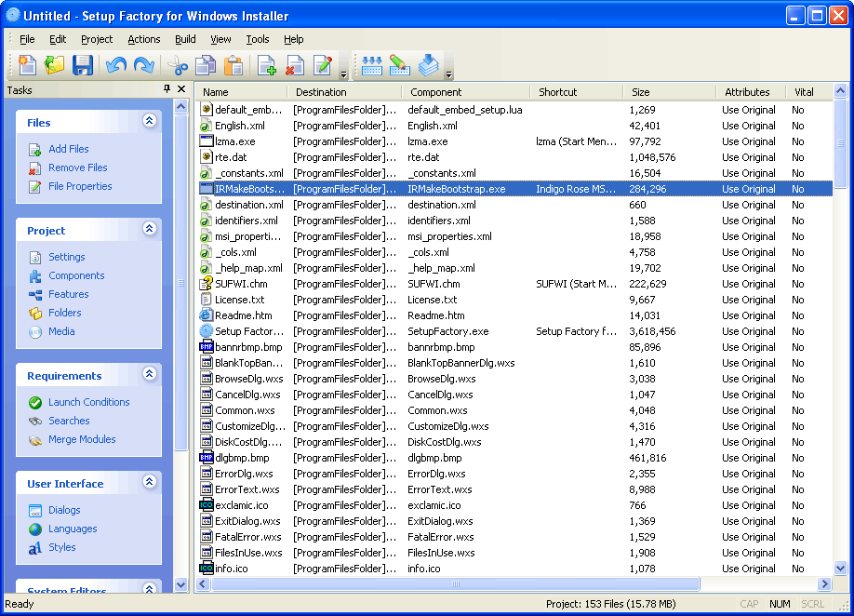Click the Styles letter icon
The height and width of the screenshot is (616, 854).
pyautogui.click(x=35, y=547)
